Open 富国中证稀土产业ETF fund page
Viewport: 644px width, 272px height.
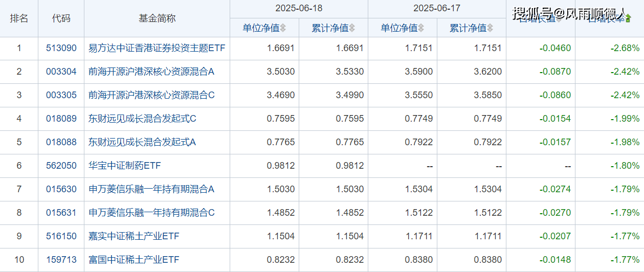pos(134,260)
